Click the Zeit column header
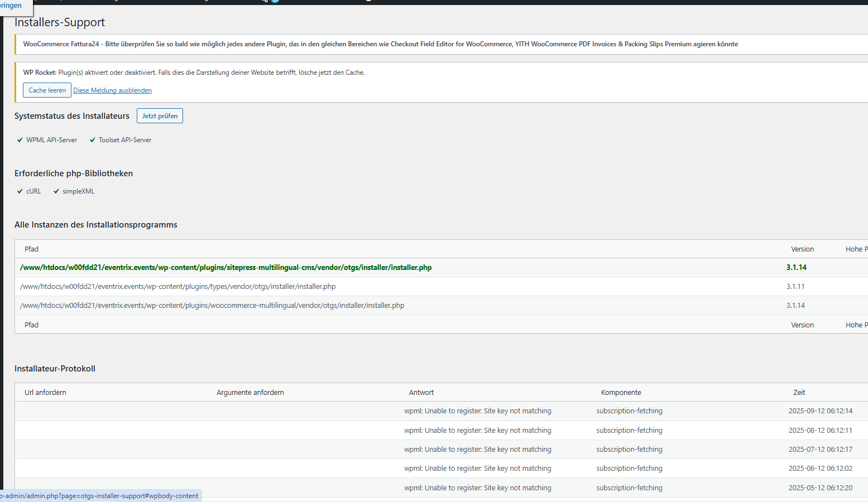Viewport: 868px width, 502px height. tap(799, 393)
